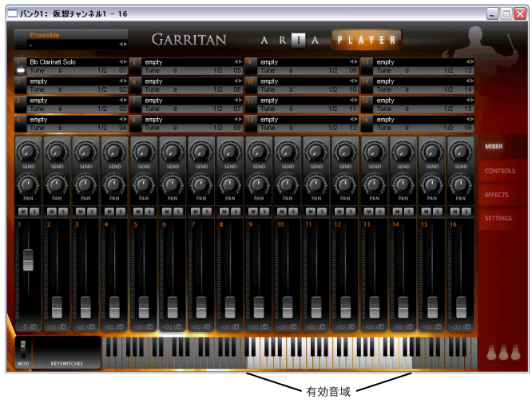Mute mixer channel 1
The height and width of the screenshot is (403, 532).
coord(23,211)
